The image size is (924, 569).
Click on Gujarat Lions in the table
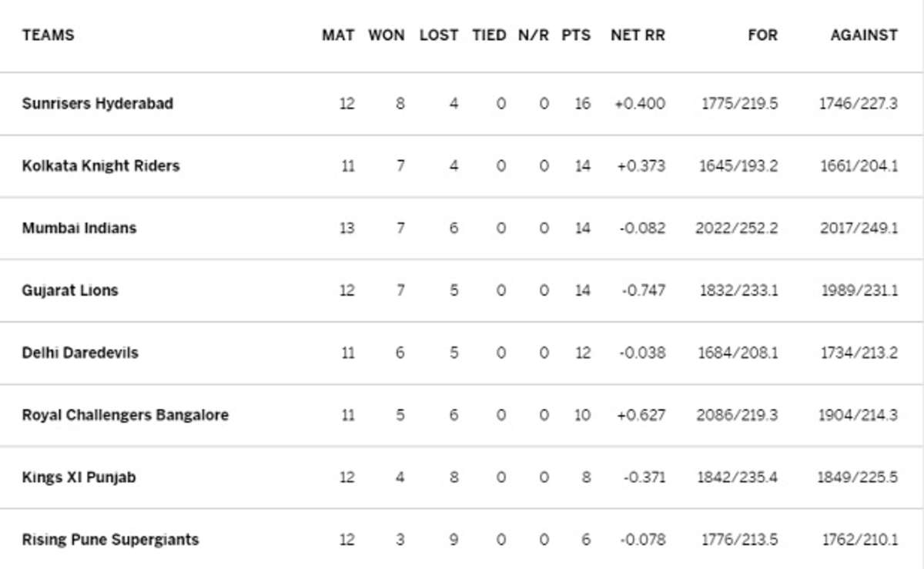click(70, 290)
